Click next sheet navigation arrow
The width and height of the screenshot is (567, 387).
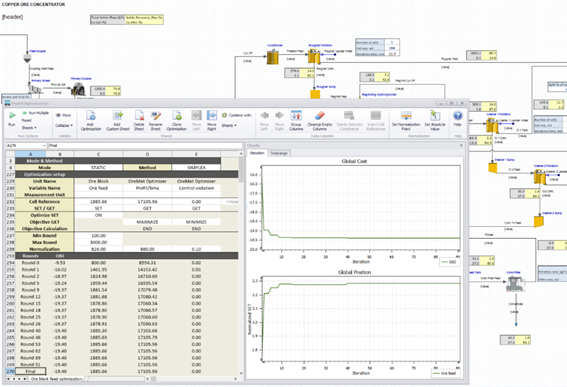[x=19, y=379]
